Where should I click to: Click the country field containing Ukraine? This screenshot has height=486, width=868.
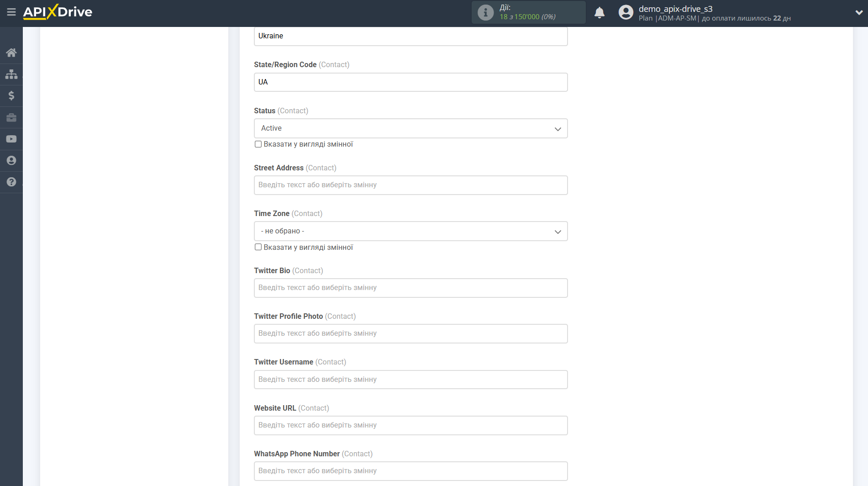pyautogui.click(x=410, y=36)
